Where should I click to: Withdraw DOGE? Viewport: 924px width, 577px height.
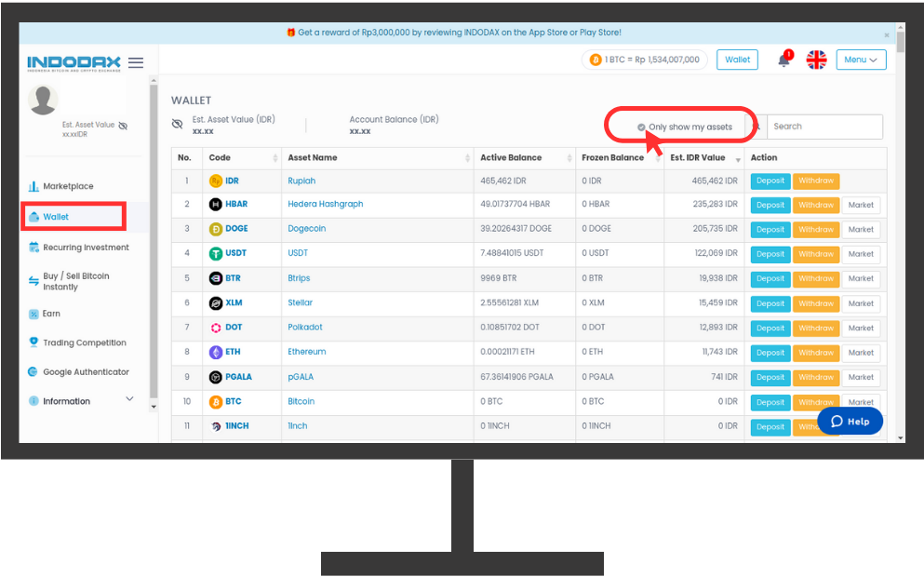[x=816, y=230]
